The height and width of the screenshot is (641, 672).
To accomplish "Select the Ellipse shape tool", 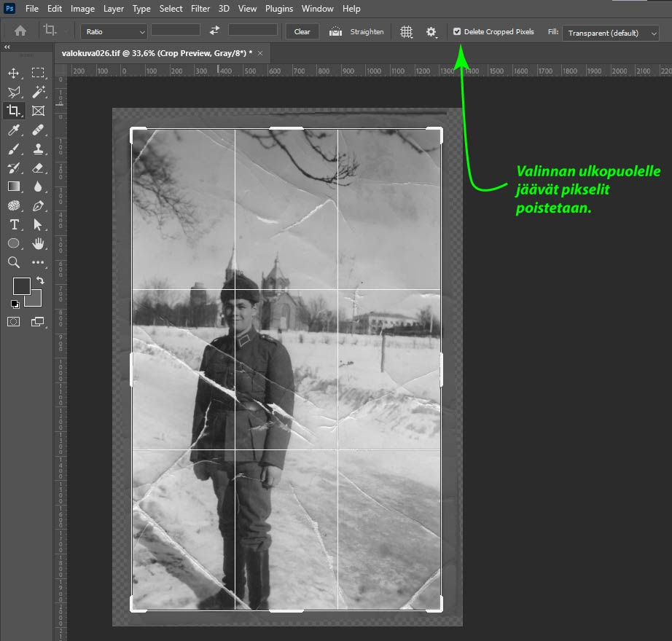I will (14, 243).
